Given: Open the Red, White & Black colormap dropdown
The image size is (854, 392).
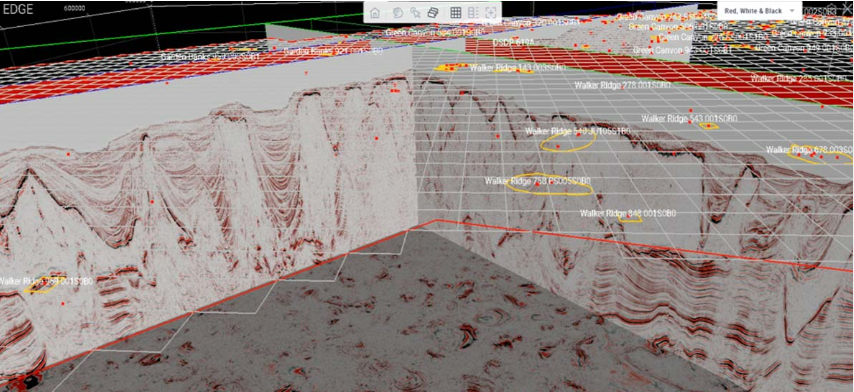Looking at the screenshot, I should [759, 11].
